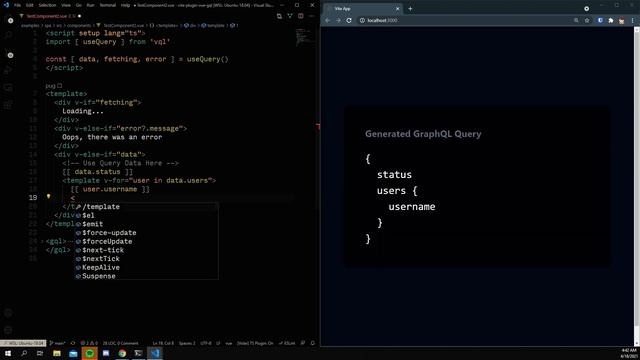Click 'UTF-8' encoding in status bar

pyautogui.click(x=206, y=343)
